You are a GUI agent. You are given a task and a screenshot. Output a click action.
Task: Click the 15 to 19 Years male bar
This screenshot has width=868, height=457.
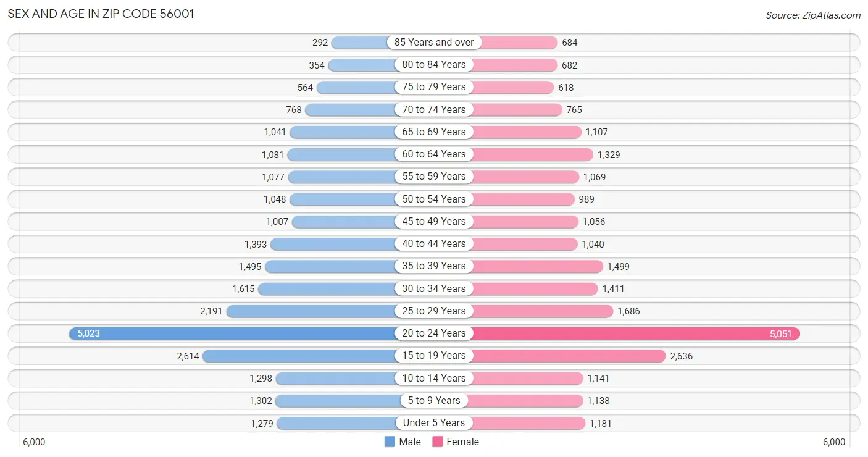click(299, 356)
